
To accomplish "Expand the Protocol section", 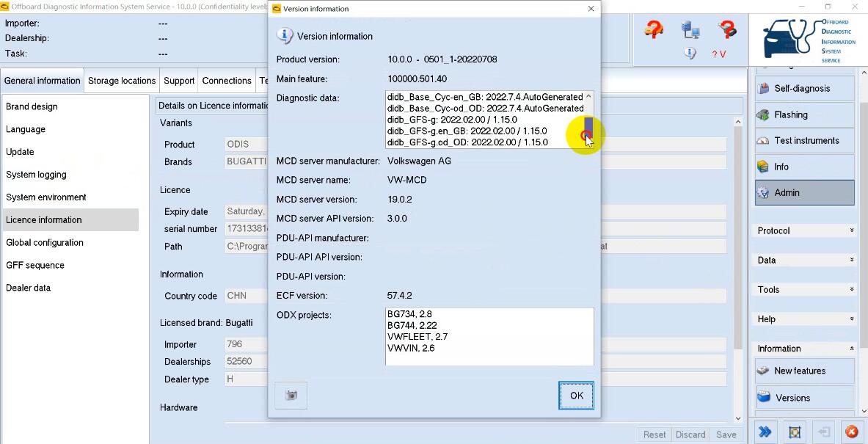I will pos(806,230).
